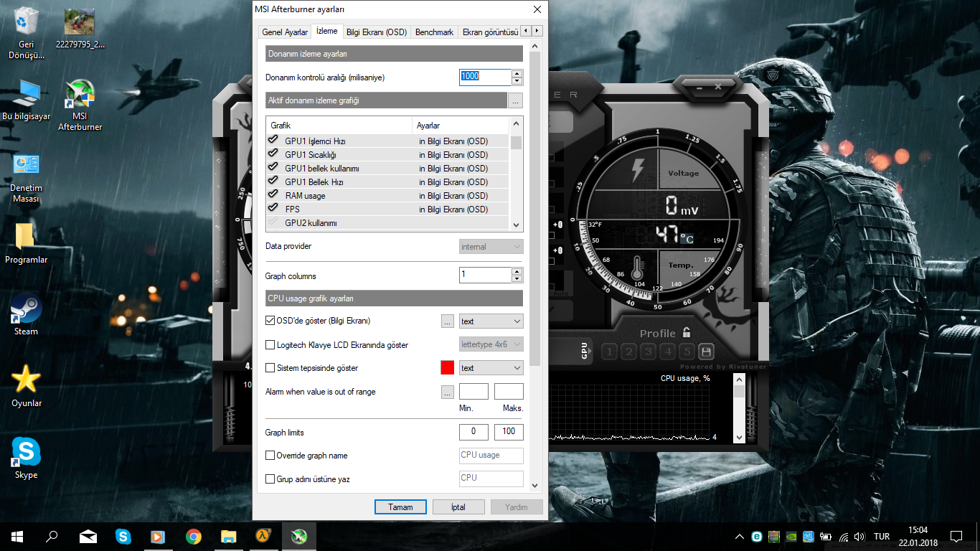Open File Explorer from the taskbar
The image size is (980, 551).
228,536
